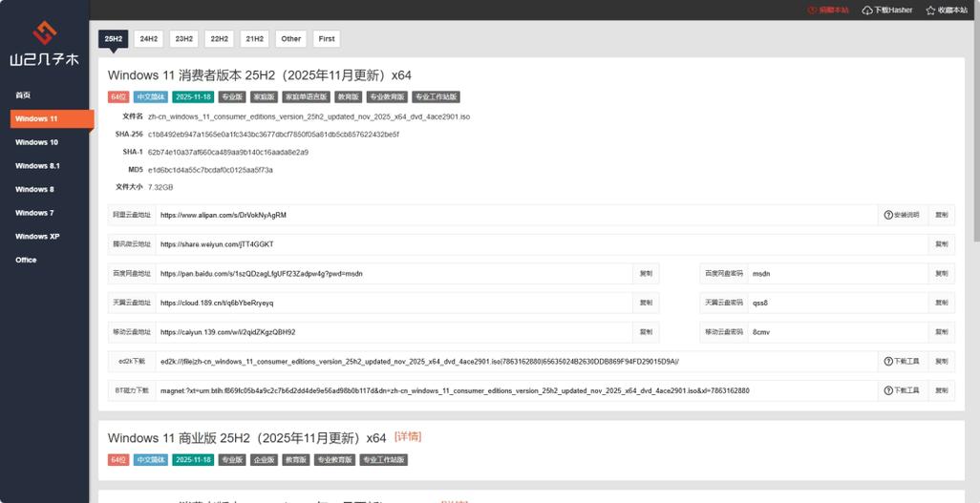
Task: Click the MD5 hash value
Action: point(210,169)
